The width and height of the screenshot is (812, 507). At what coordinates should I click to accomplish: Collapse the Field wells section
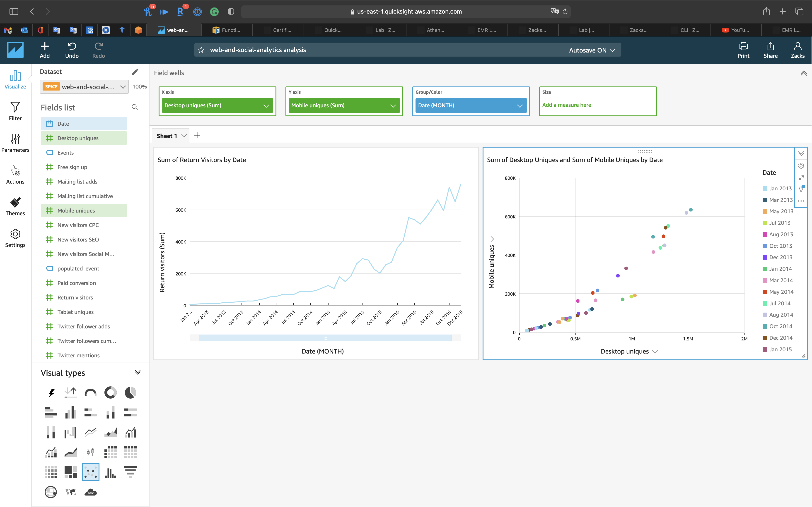(x=804, y=73)
